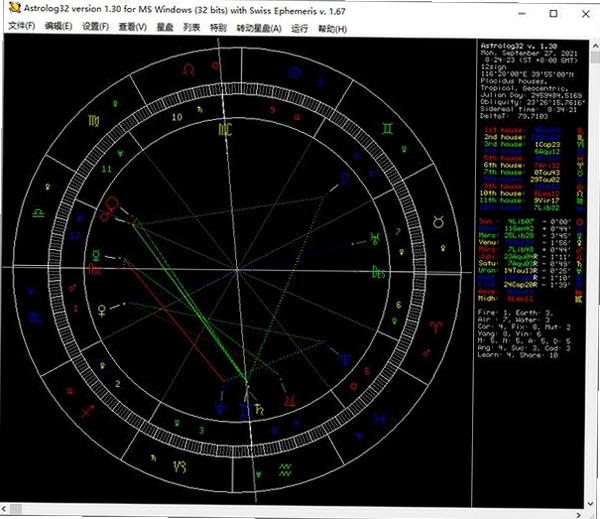Click the Satu 7Aqu03R row in sidebar
600x519 pixels.
click(525, 263)
